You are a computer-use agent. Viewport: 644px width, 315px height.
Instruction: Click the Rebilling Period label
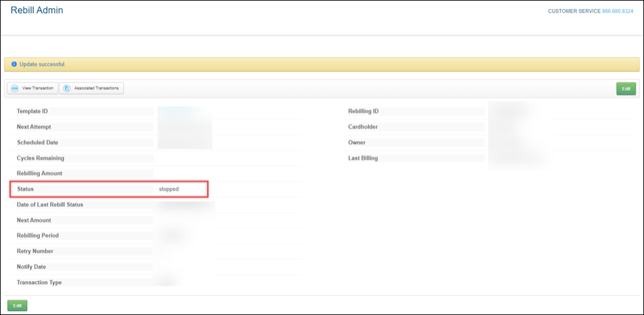(x=38, y=235)
